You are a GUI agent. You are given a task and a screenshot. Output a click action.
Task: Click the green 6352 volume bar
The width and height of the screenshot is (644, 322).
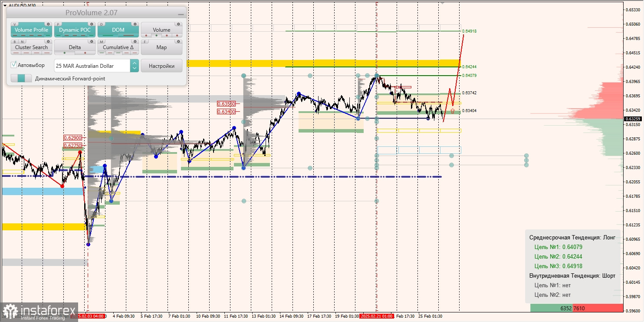pyautogui.click(x=552, y=308)
